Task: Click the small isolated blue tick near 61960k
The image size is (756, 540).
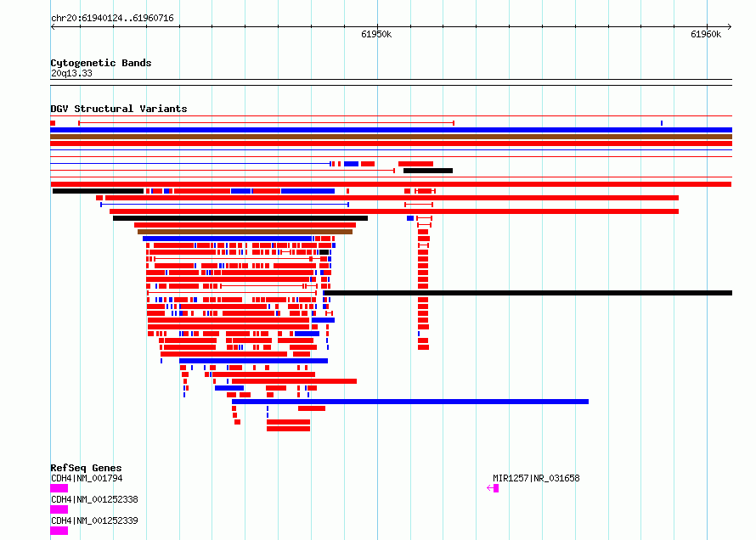Action: [662, 123]
